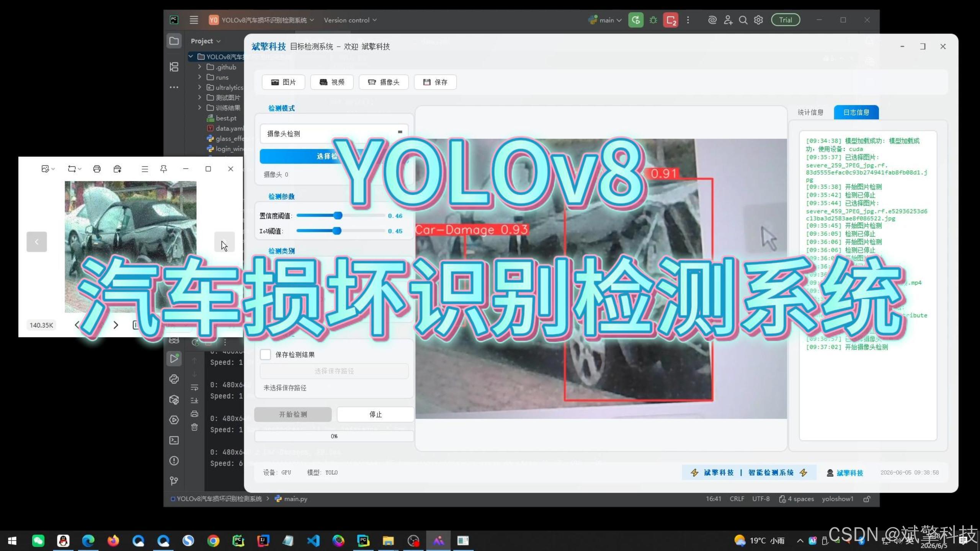
Task: Open the Version control dropdown
Action: 350,20
